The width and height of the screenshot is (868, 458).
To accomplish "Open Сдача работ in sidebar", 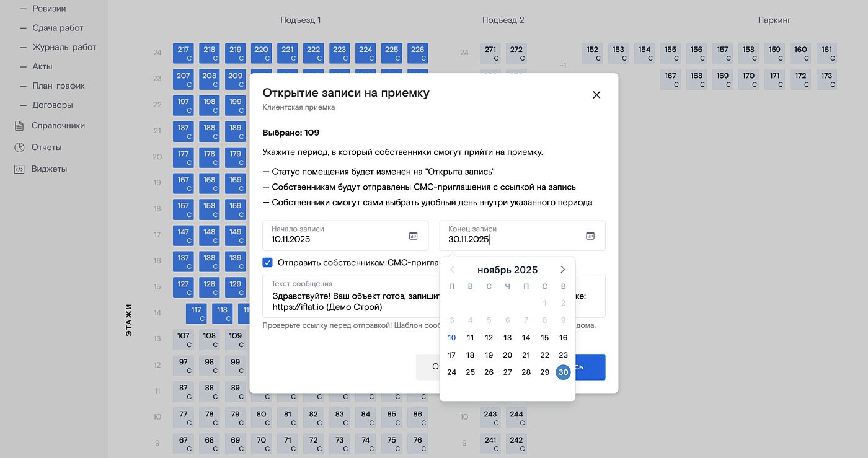I will click(58, 28).
